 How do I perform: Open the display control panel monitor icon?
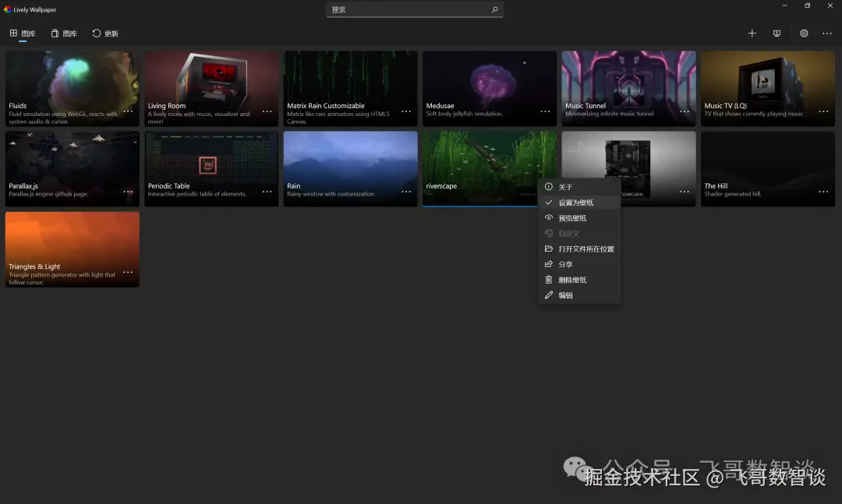click(777, 33)
